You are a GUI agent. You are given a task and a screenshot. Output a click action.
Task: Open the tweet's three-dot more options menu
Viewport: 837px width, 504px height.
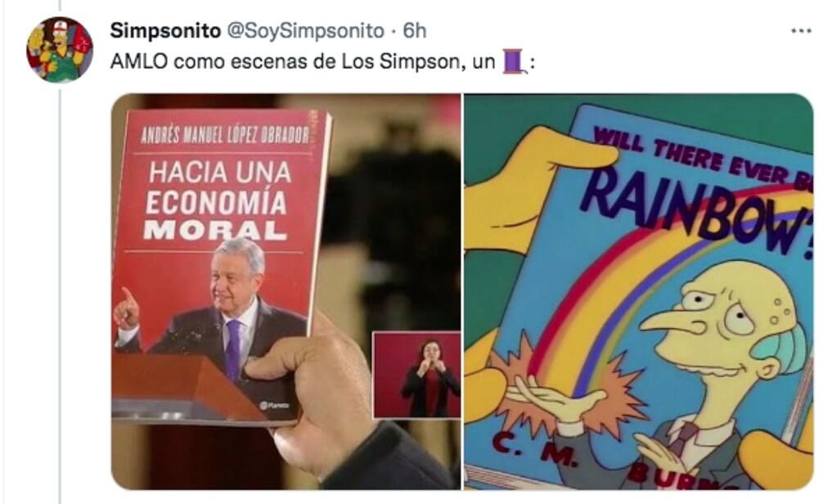pos(801,31)
